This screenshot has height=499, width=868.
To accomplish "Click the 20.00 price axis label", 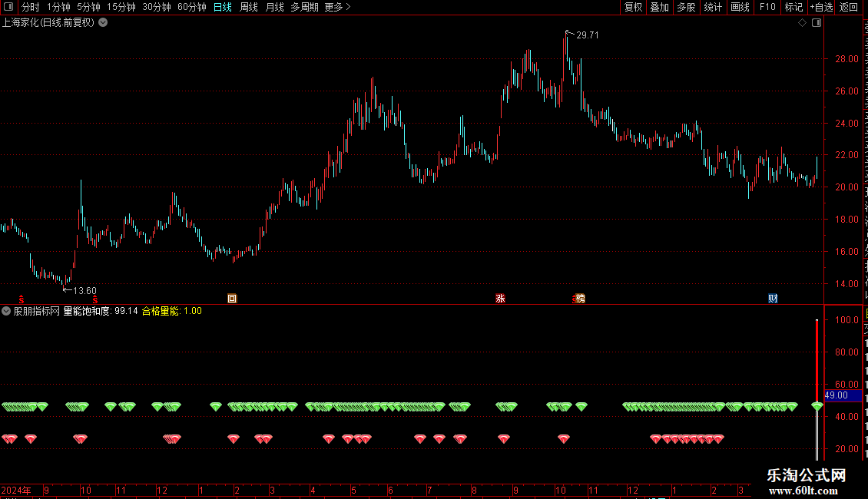I will click(x=846, y=187).
